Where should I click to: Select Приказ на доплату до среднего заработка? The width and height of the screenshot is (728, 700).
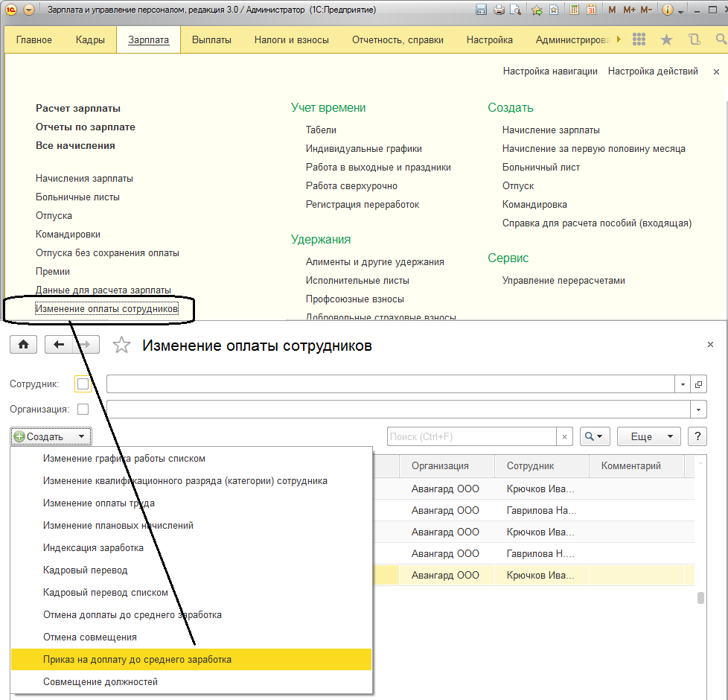(137, 660)
